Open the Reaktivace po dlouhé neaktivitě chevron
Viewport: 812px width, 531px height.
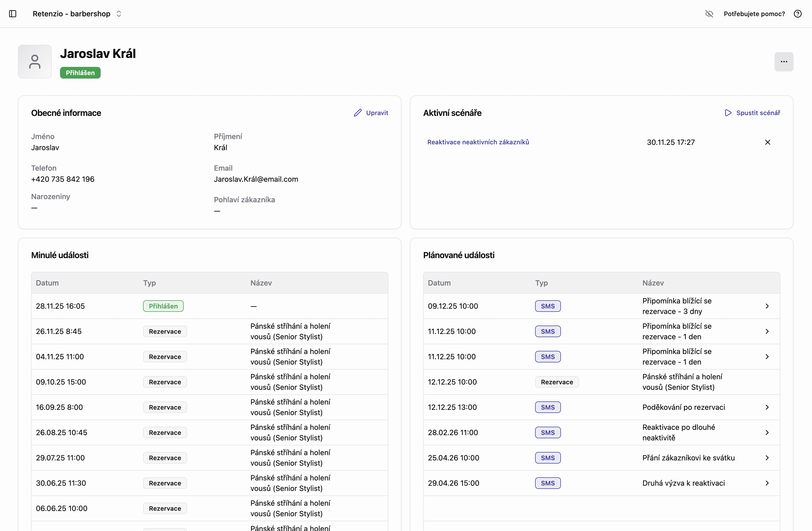pos(767,432)
